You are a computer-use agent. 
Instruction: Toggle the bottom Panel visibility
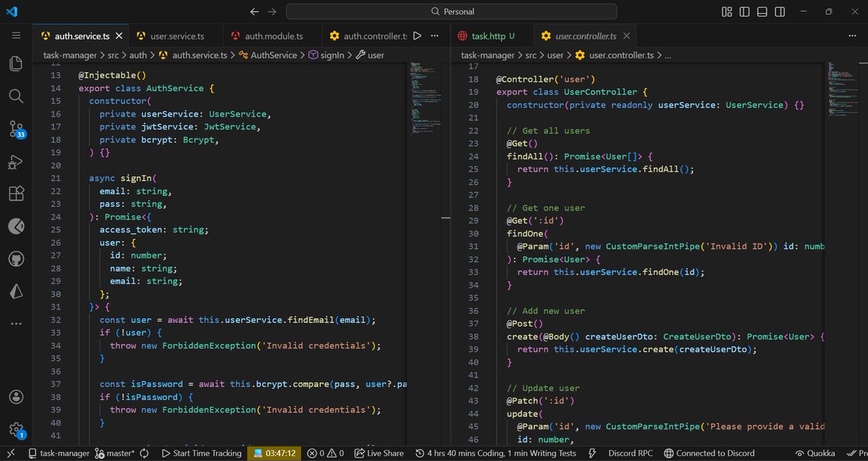[x=762, y=12]
